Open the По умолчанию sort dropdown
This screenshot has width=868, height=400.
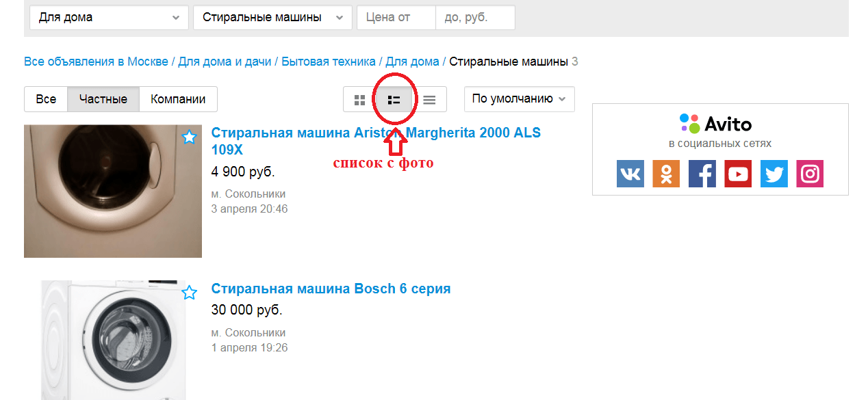pyautogui.click(x=520, y=98)
